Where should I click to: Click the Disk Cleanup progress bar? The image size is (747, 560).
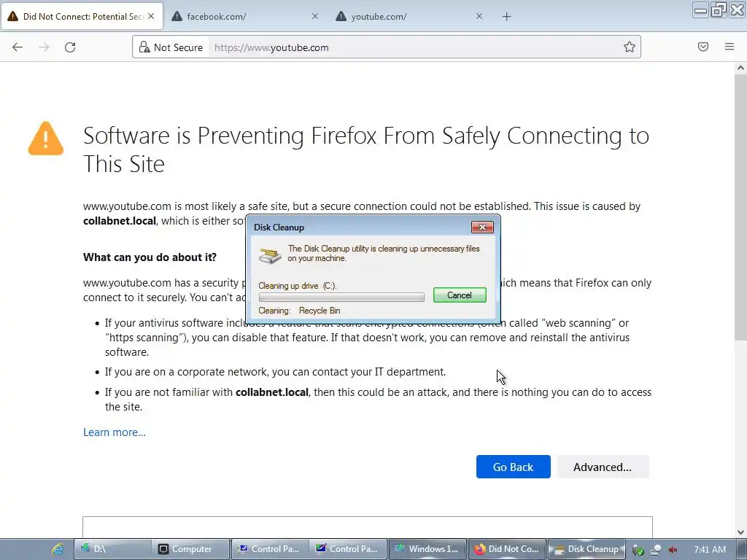click(x=341, y=297)
